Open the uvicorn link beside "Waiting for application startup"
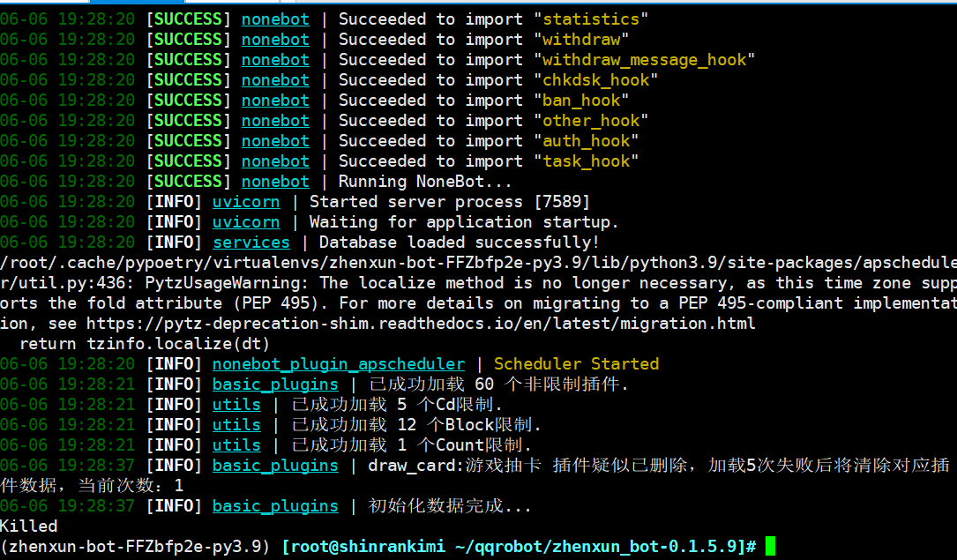 coord(246,222)
